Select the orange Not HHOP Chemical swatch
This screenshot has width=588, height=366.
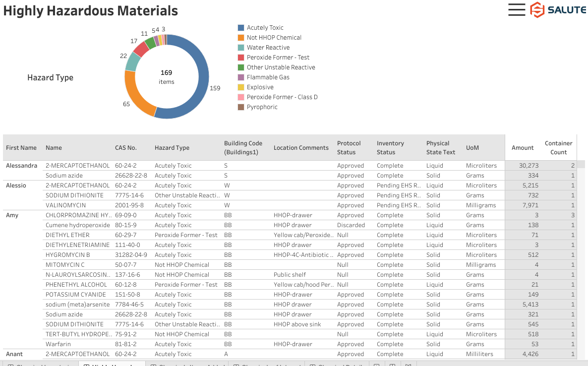coord(241,38)
